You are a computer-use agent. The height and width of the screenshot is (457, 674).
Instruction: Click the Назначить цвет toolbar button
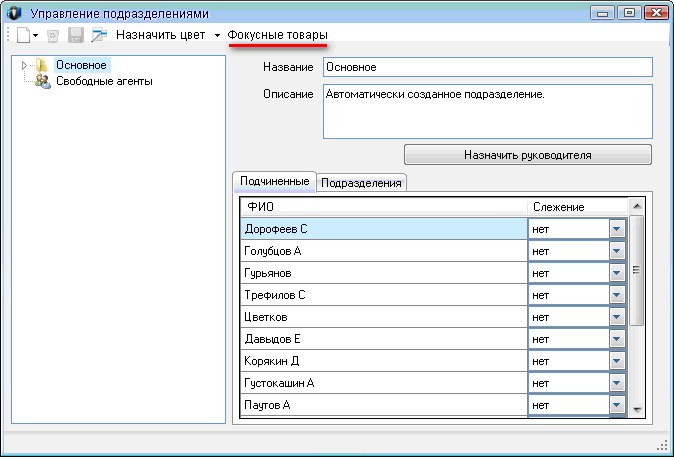pos(160,35)
